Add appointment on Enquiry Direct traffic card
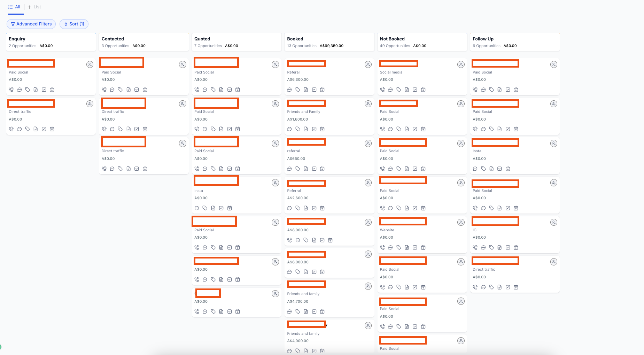This screenshot has width=644, height=355. pyautogui.click(x=52, y=129)
